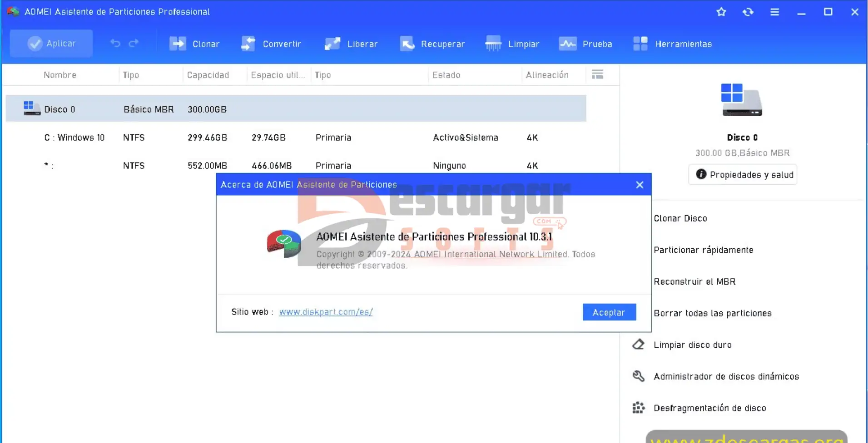Click the Alineación column header
The image size is (868, 443).
(x=547, y=75)
